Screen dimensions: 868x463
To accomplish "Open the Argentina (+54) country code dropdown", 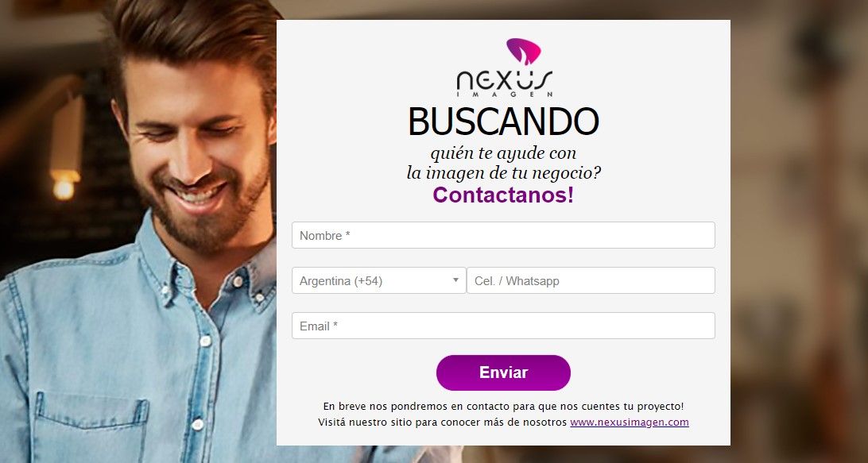I will (378, 280).
